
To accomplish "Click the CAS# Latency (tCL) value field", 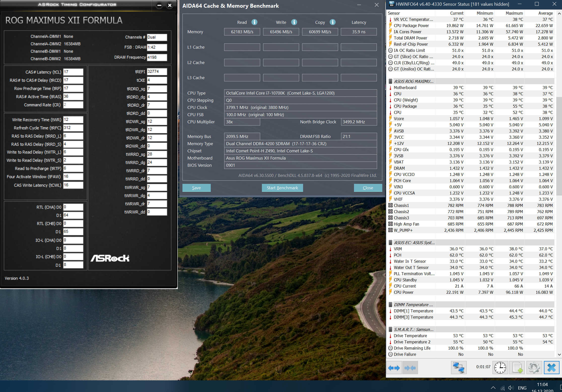I will pos(73,72).
